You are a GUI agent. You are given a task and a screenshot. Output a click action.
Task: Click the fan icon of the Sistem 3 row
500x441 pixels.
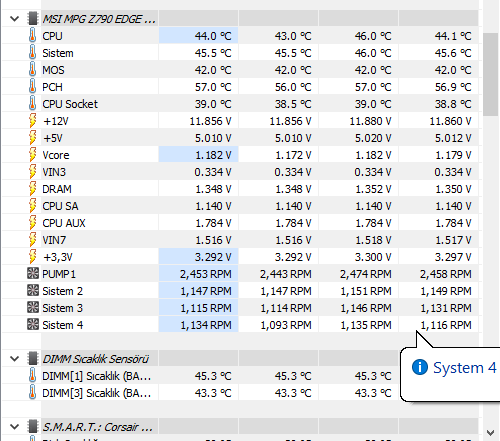[x=33, y=308]
